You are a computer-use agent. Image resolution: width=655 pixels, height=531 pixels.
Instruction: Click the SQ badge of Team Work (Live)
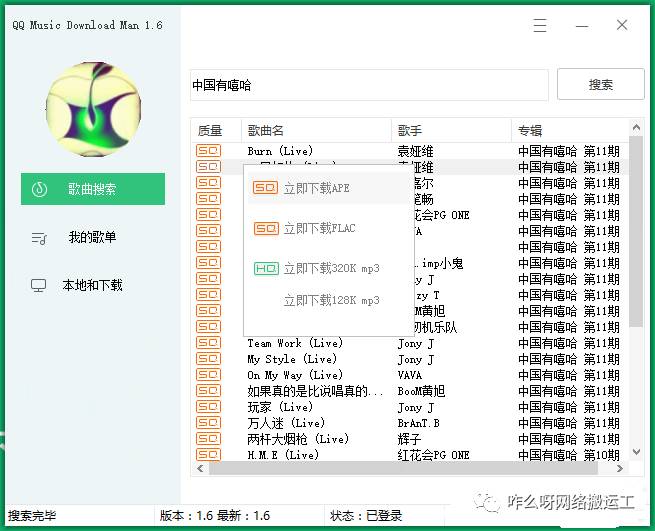tap(208, 343)
